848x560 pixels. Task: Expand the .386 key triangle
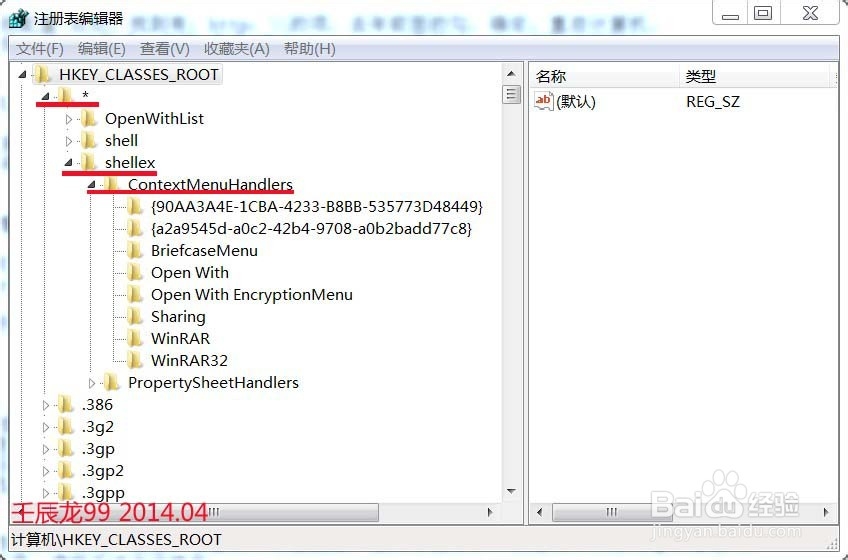(x=45, y=405)
